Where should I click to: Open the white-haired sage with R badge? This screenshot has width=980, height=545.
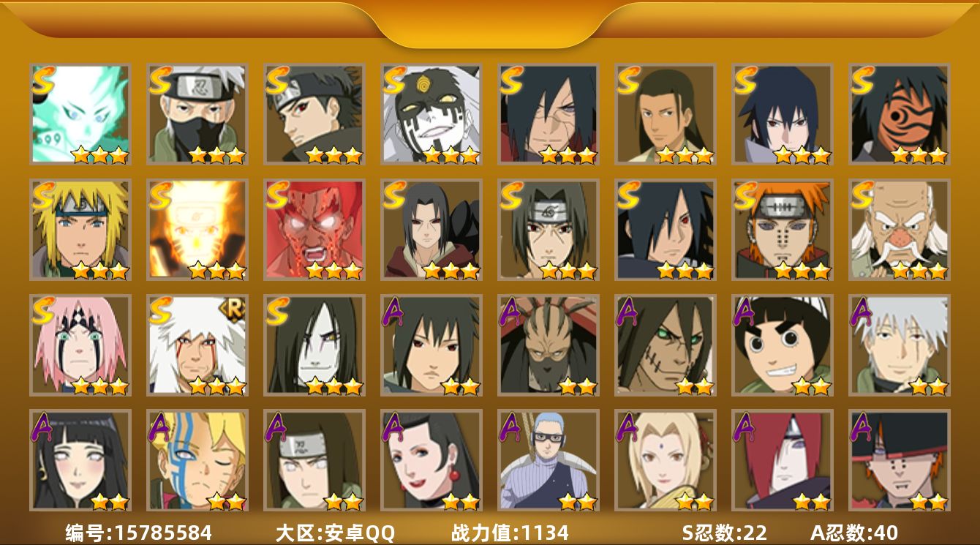[x=197, y=345]
